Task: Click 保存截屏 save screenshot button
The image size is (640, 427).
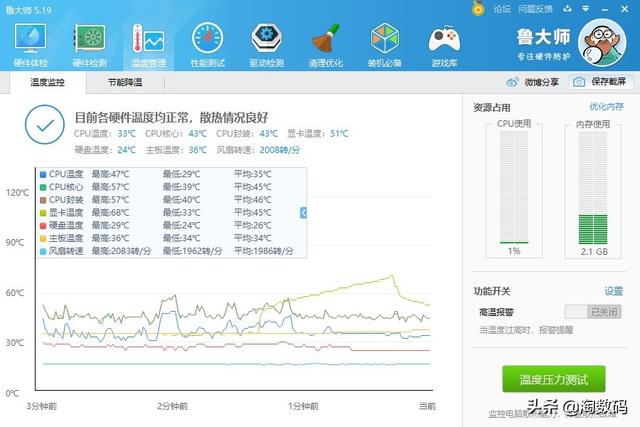Action: click(601, 82)
